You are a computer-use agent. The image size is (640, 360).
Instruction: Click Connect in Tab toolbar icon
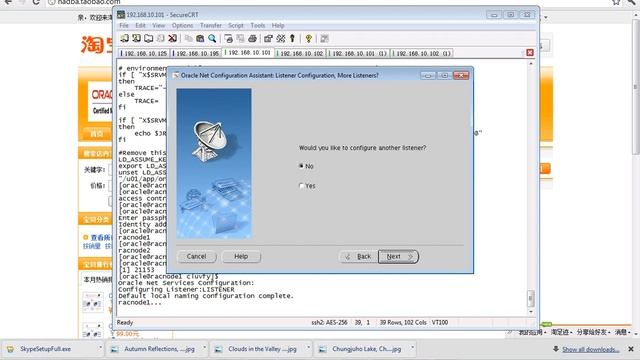click(x=149, y=38)
